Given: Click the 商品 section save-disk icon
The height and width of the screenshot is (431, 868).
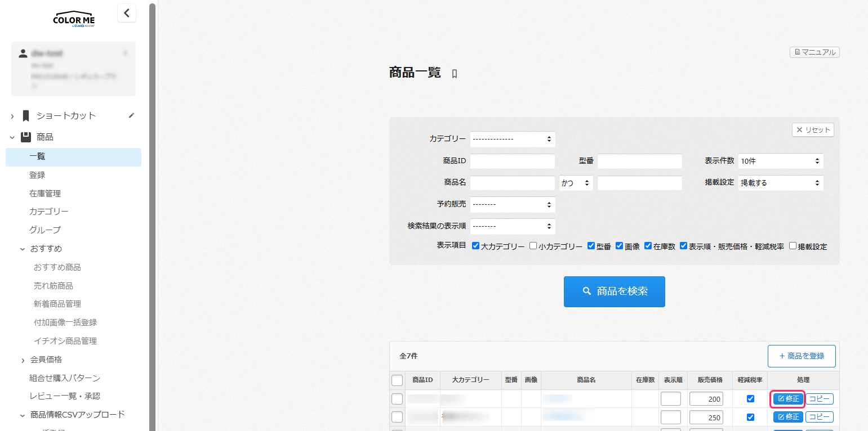Looking at the screenshot, I should pos(26,137).
